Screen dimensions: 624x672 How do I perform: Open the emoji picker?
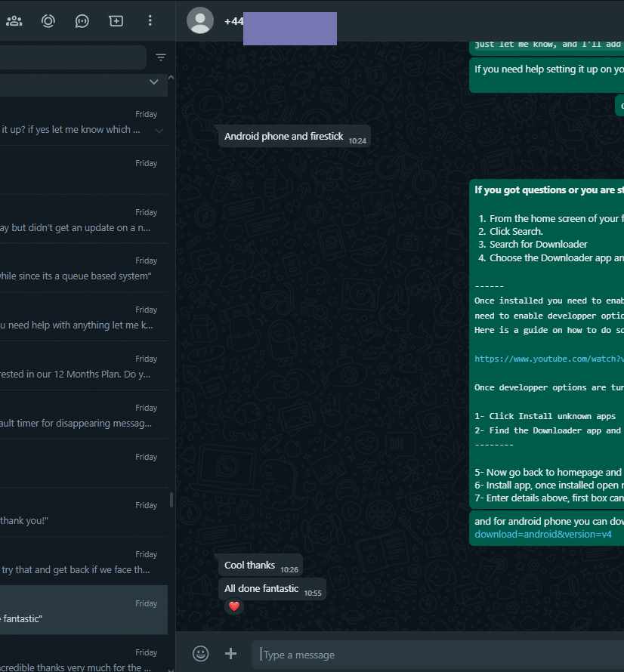coord(201,654)
